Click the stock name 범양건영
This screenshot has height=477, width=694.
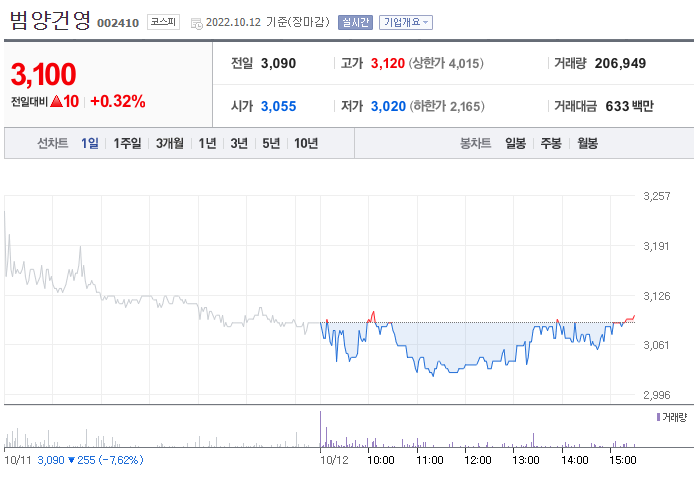point(50,21)
